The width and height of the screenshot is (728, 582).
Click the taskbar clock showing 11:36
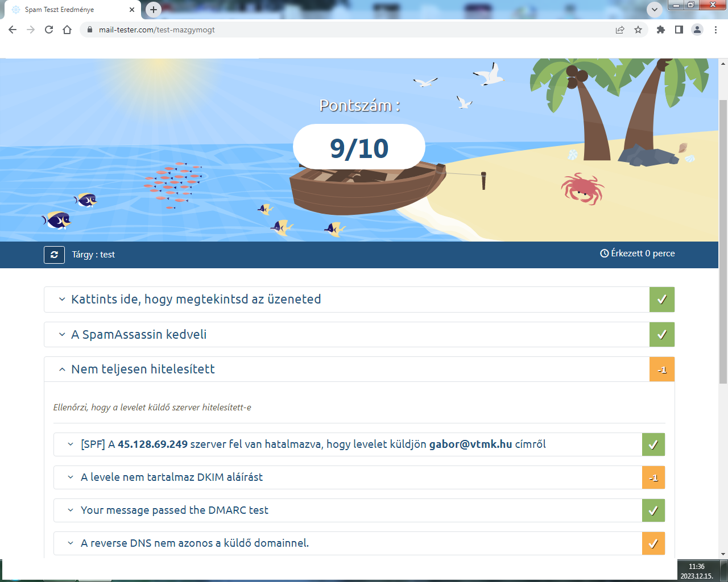pos(697,567)
